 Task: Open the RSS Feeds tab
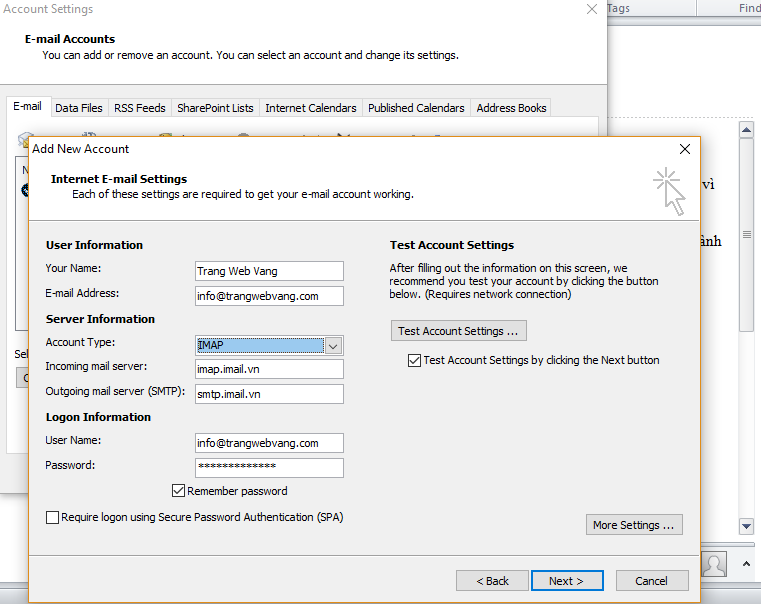(139, 108)
